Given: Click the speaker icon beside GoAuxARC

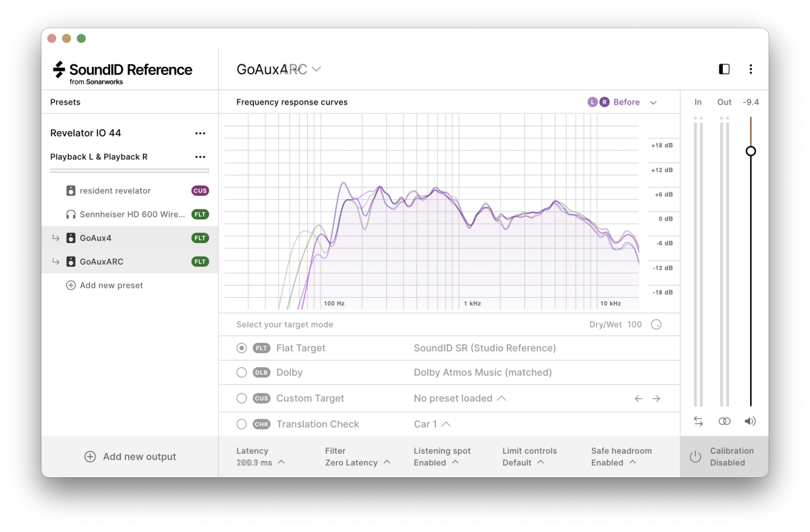Looking at the screenshot, I should coord(71,261).
